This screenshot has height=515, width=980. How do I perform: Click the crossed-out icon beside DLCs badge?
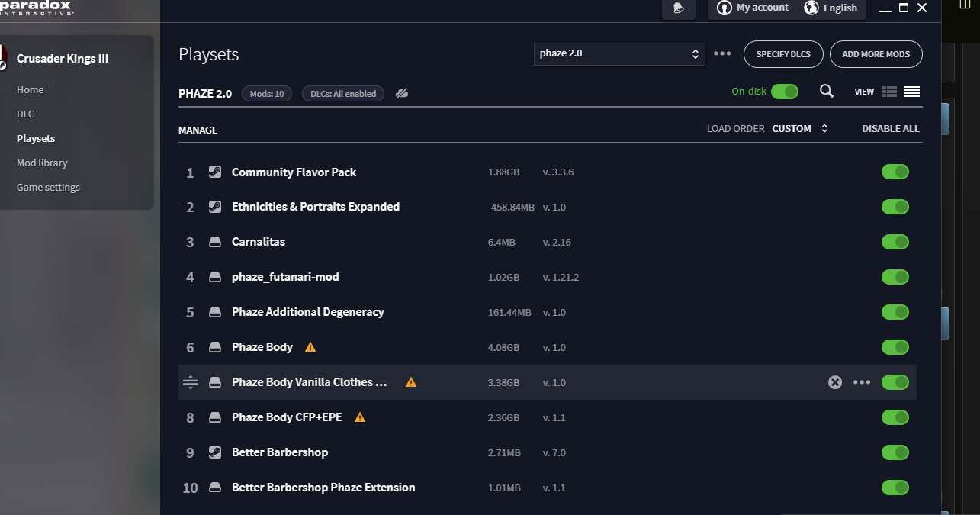coord(402,93)
